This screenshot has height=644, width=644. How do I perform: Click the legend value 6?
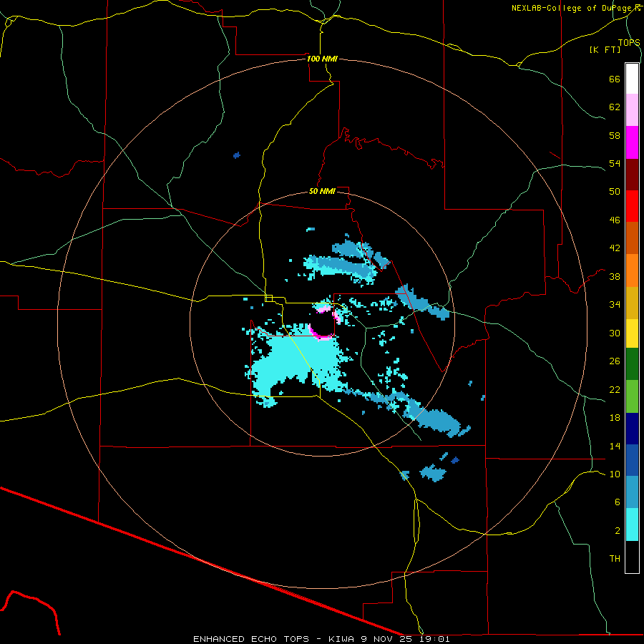click(617, 502)
